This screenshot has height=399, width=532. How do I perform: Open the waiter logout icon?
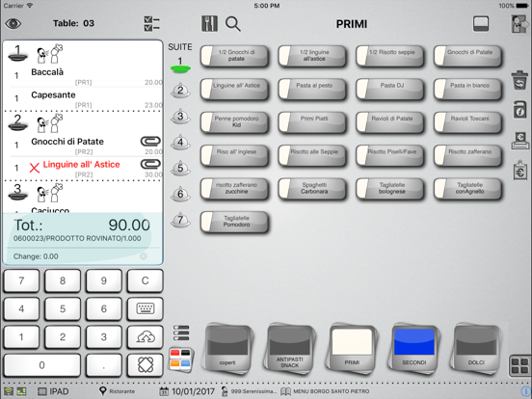(519, 24)
